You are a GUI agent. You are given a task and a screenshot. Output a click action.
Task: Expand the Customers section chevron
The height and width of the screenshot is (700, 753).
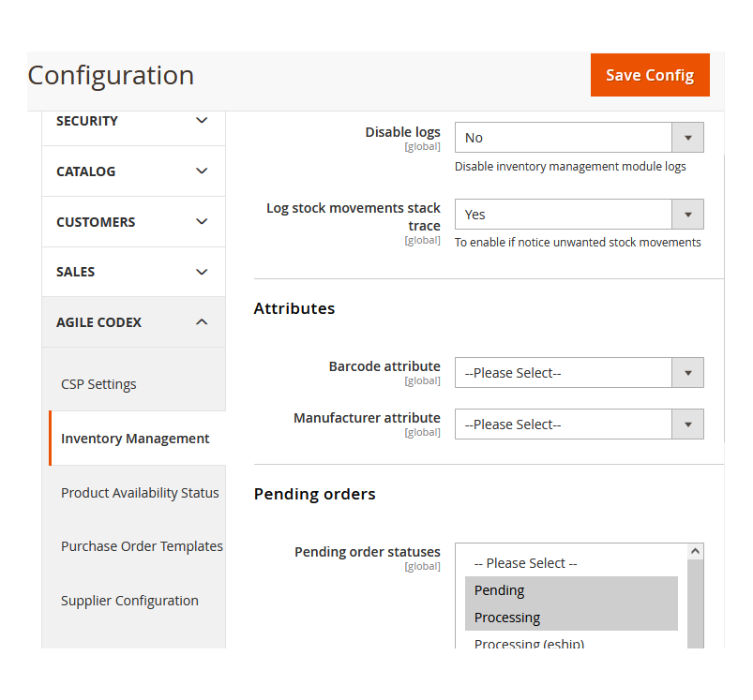coord(202,222)
